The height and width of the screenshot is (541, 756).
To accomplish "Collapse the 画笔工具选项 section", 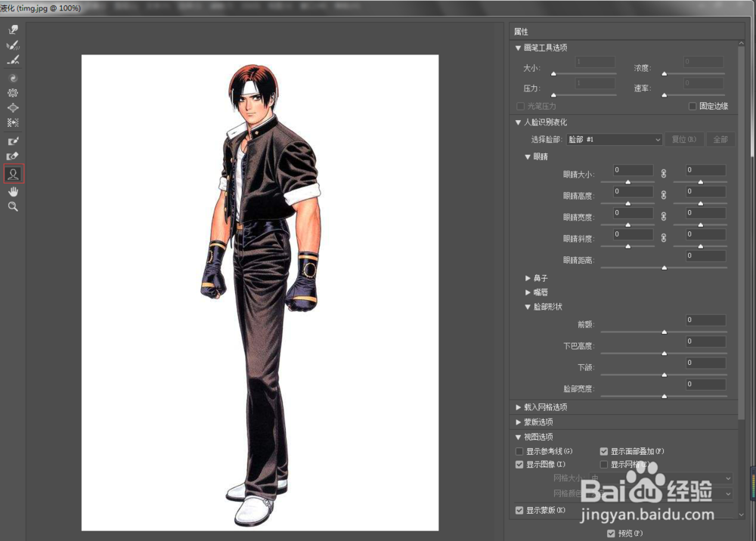I will [519, 48].
